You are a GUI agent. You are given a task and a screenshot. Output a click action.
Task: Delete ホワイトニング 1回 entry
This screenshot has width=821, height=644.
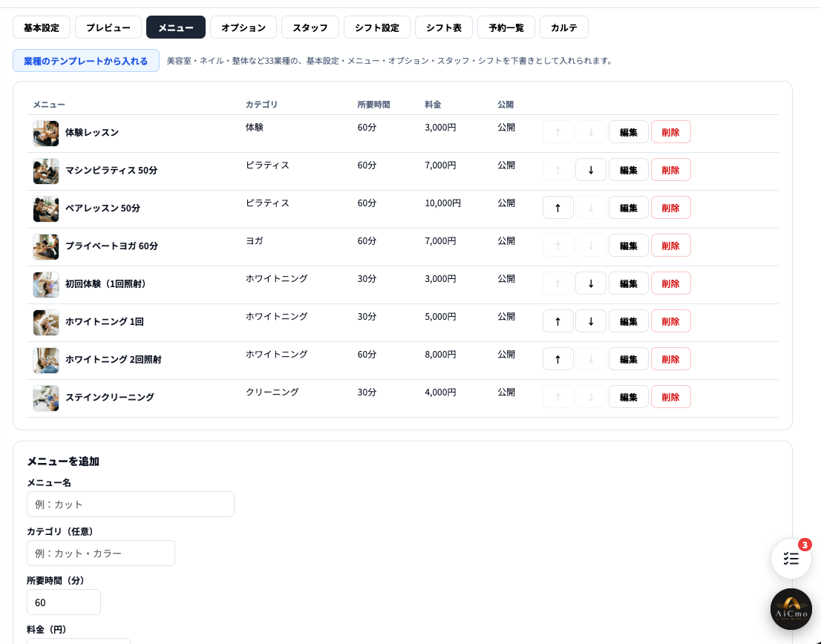[671, 321]
